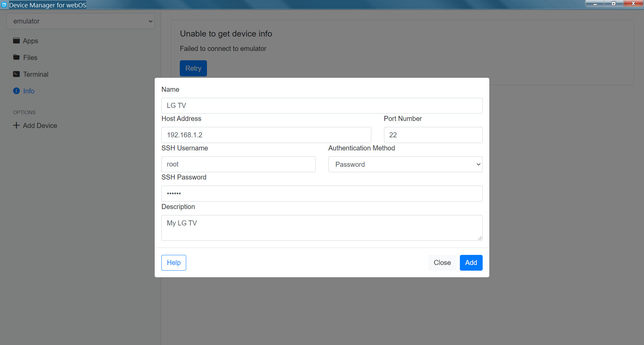The image size is (644, 345).
Task: Select the Files menu item
Action: (x=30, y=58)
